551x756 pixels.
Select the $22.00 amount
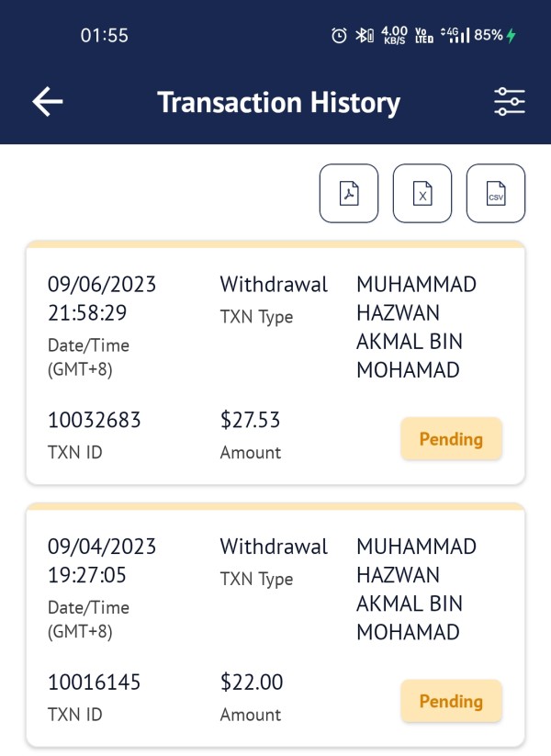(x=252, y=683)
